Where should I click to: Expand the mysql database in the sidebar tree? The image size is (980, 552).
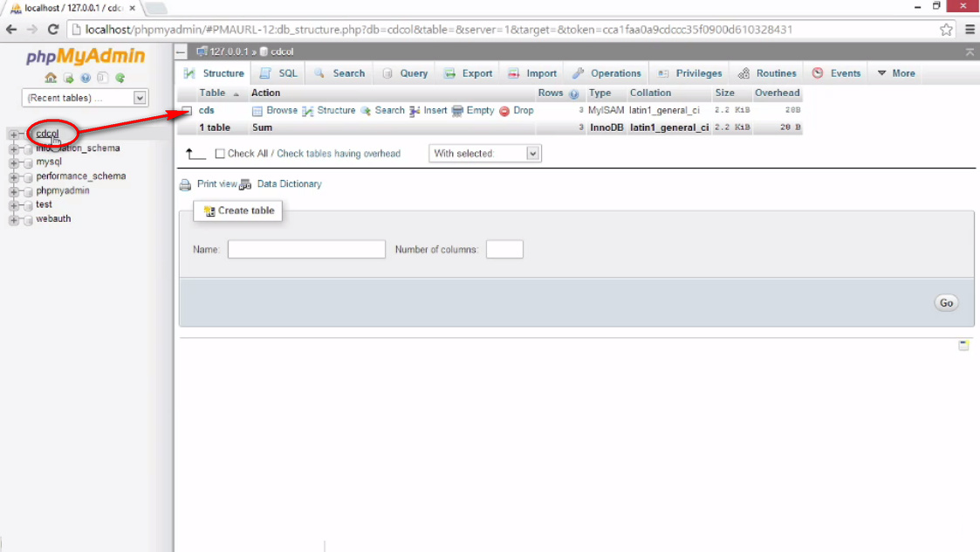pyautogui.click(x=15, y=162)
